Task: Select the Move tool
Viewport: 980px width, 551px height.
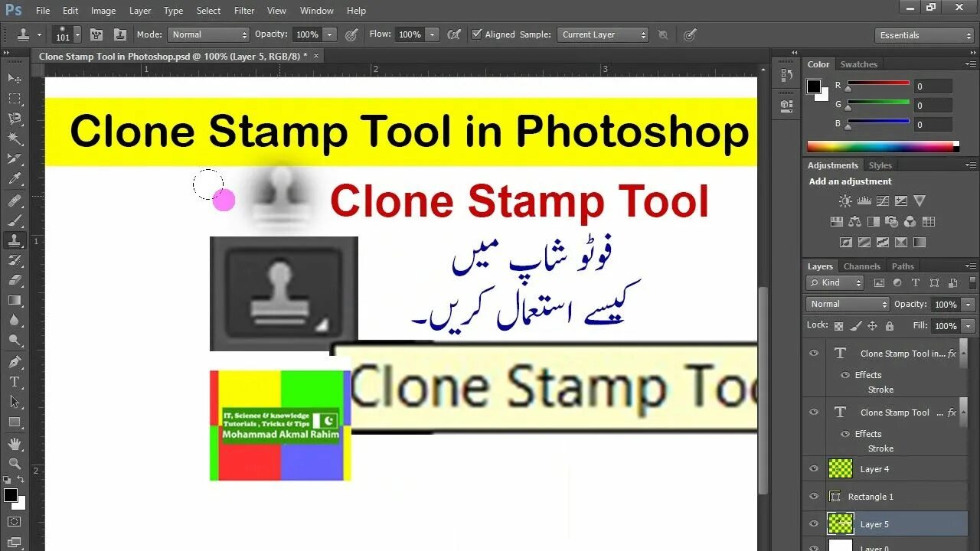Action: 15,78
